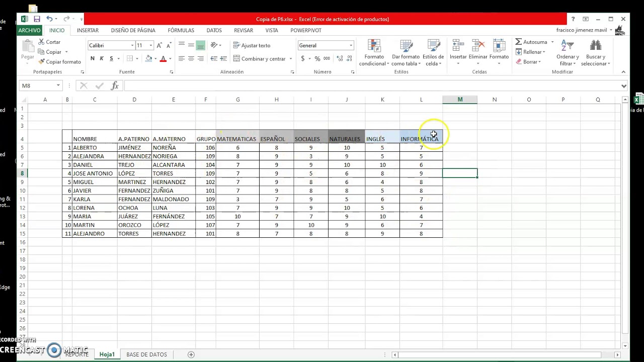Collapse the ribbon with arrow
Image resolution: width=644 pixels, height=362 pixels.
623,72
